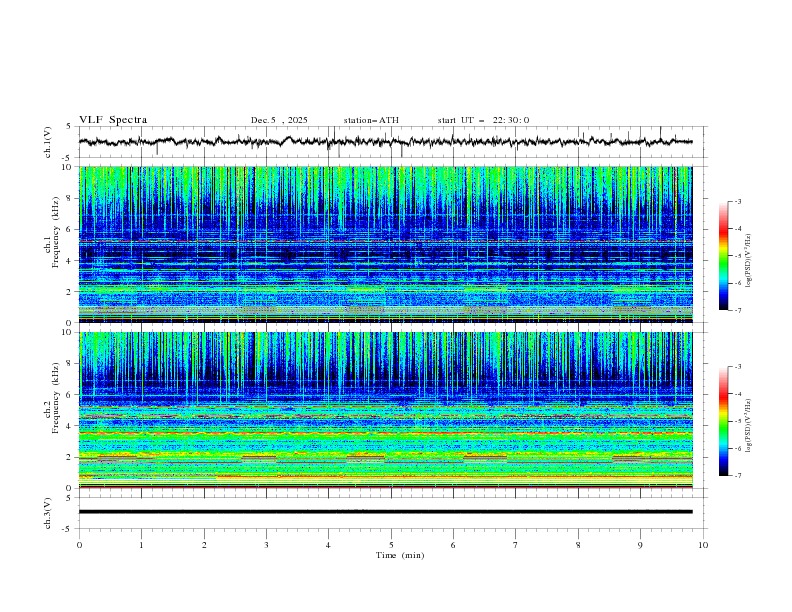Click the "ch.1(V)" waveform axis label

(48, 142)
